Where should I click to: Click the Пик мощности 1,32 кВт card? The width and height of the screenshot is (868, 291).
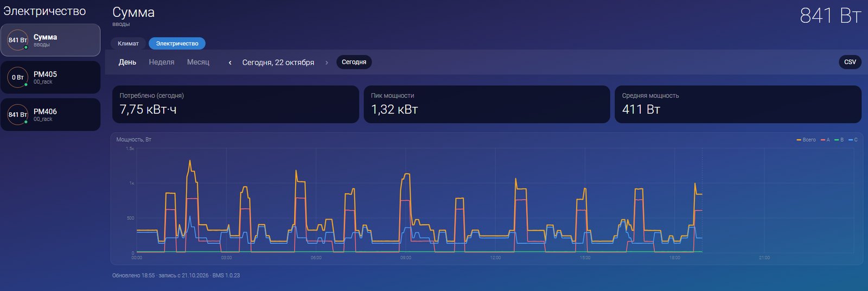point(487,104)
